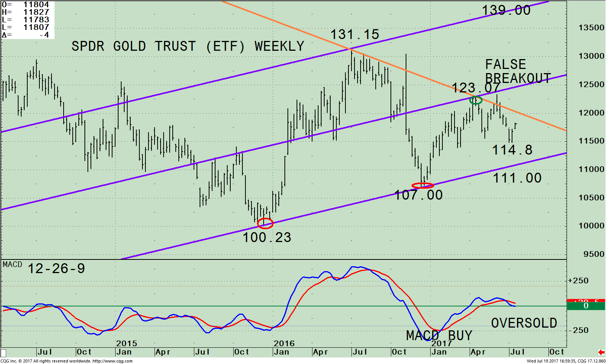Click the green oval marker at 123.07
The height and width of the screenshot is (364, 606).
tap(476, 100)
